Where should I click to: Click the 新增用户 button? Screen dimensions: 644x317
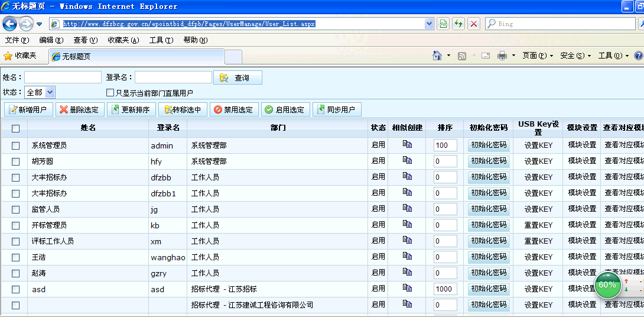coord(29,109)
